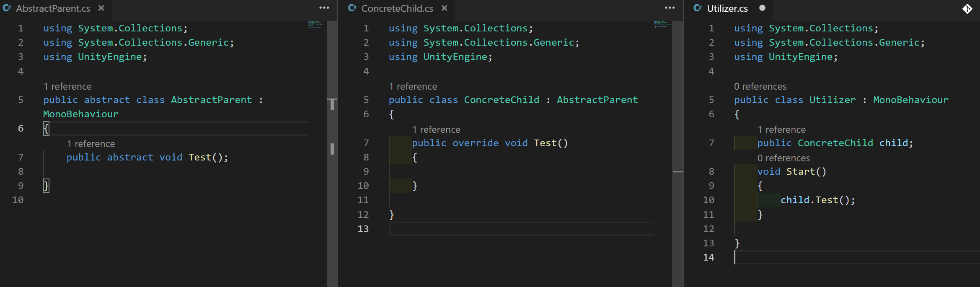Close the ConcreteChild.cs tab
This screenshot has width=980, height=287.
click(x=445, y=8)
